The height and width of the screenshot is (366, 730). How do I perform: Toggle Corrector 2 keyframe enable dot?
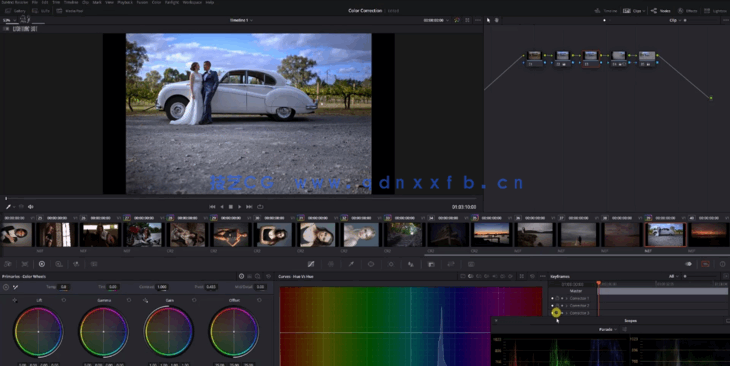pos(553,305)
